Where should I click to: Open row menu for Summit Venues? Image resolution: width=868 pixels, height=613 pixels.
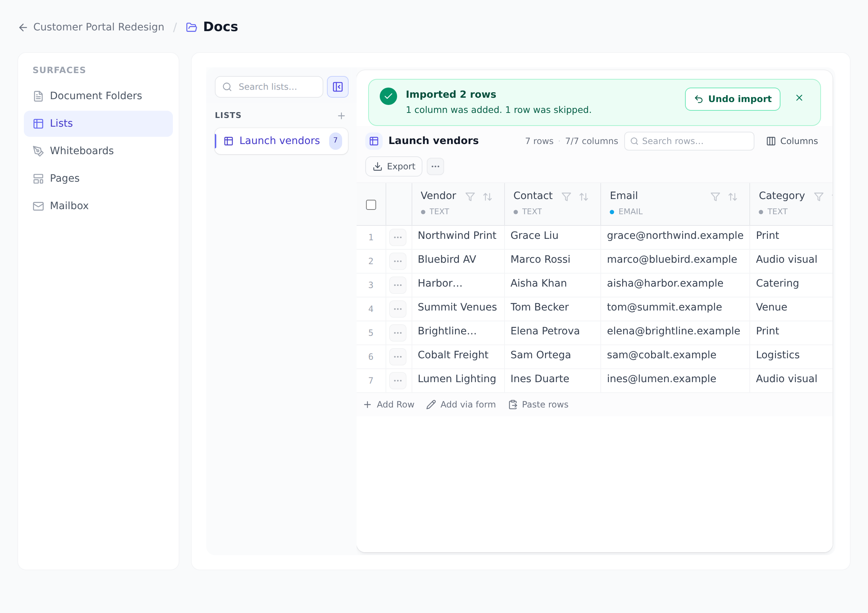coord(398,309)
